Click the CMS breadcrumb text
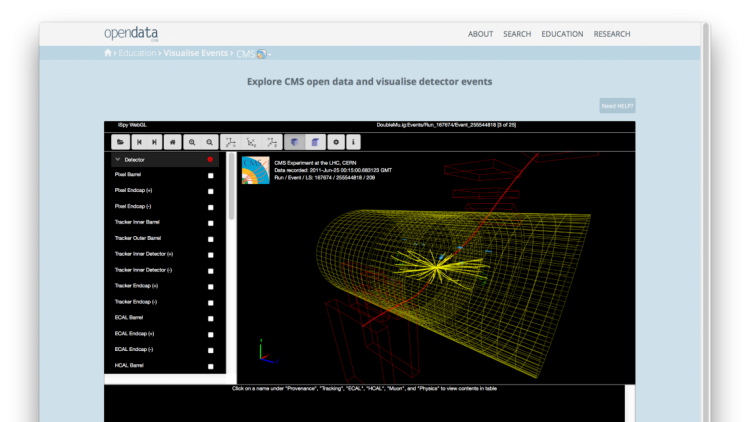Image resolution: width=750 pixels, height=422 pixels. click(x=245, y=54)
